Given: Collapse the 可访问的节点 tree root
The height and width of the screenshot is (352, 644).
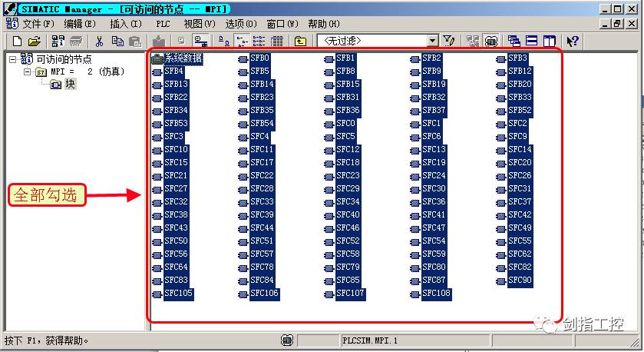Looking at the screenshot, I should tap(13, 59).
